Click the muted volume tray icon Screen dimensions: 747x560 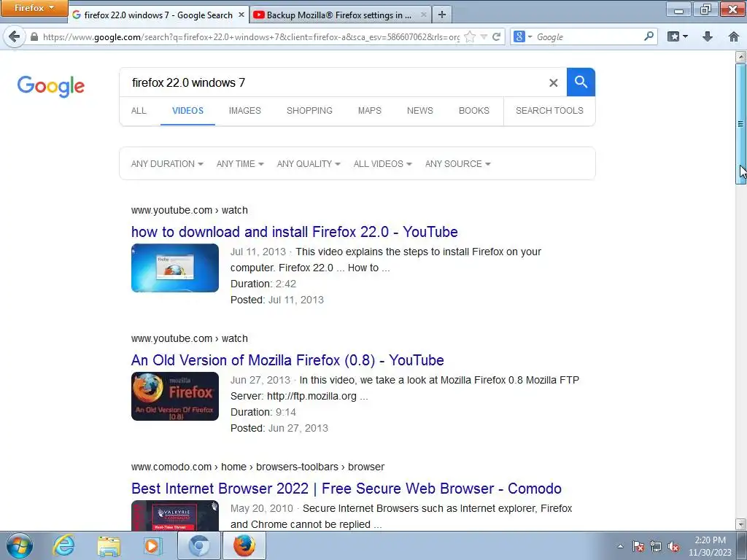click(673, 547)
